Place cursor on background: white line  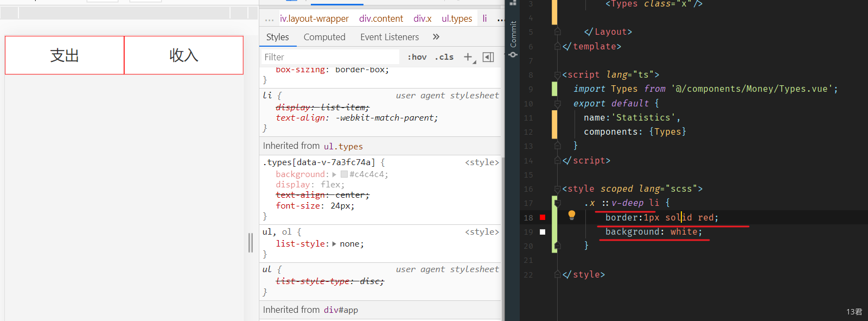(654, 232)
